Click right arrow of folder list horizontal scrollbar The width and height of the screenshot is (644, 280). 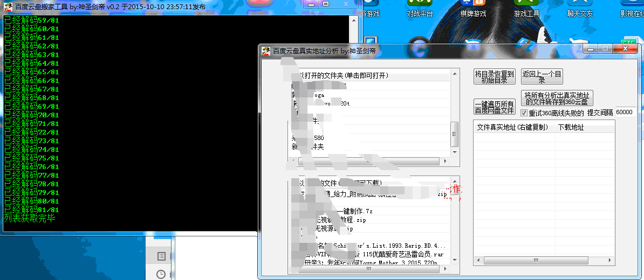point(446,162)
